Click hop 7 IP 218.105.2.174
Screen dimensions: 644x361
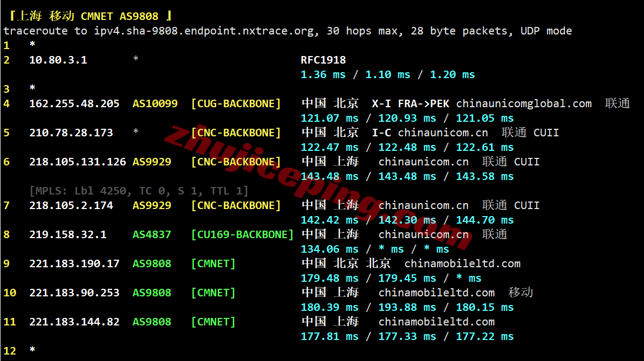click(x=71, y=205)
